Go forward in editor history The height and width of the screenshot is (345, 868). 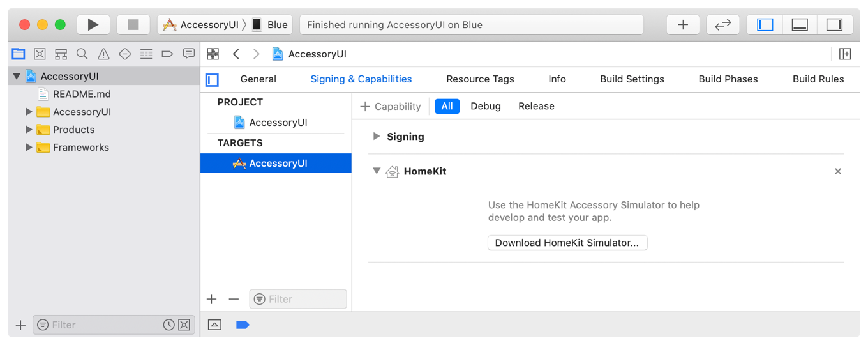pos(256,54)
